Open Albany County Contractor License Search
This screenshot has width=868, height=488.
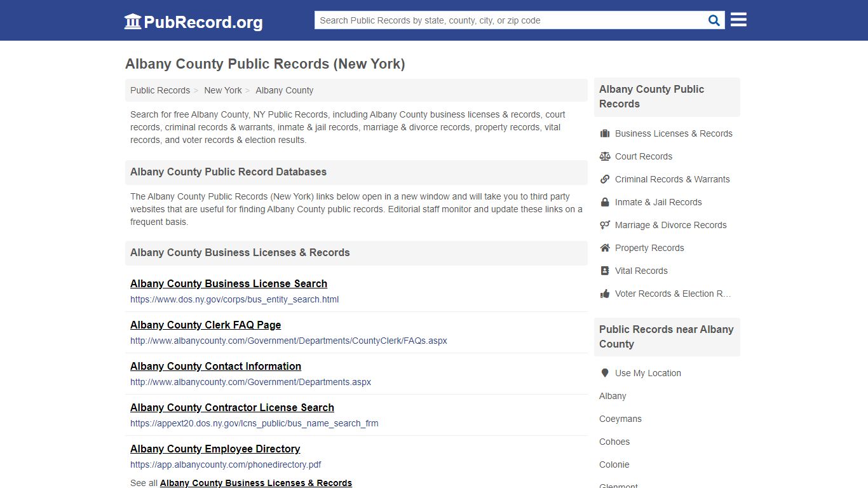(232, 407)
